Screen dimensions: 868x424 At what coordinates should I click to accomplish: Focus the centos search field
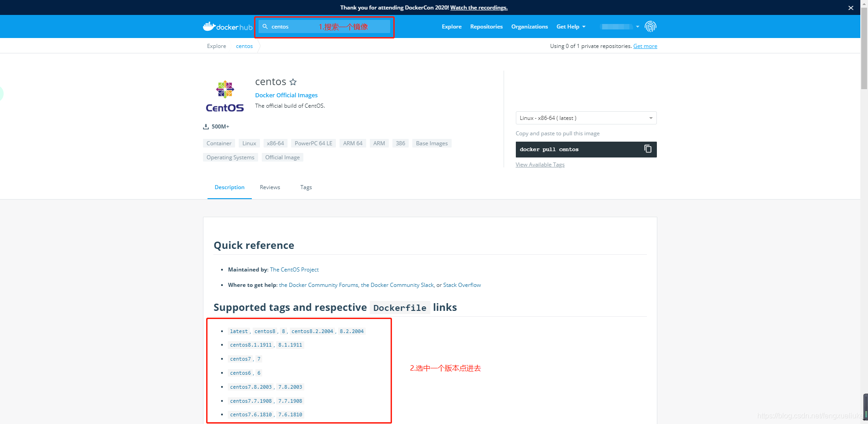(x=324, y=27)
